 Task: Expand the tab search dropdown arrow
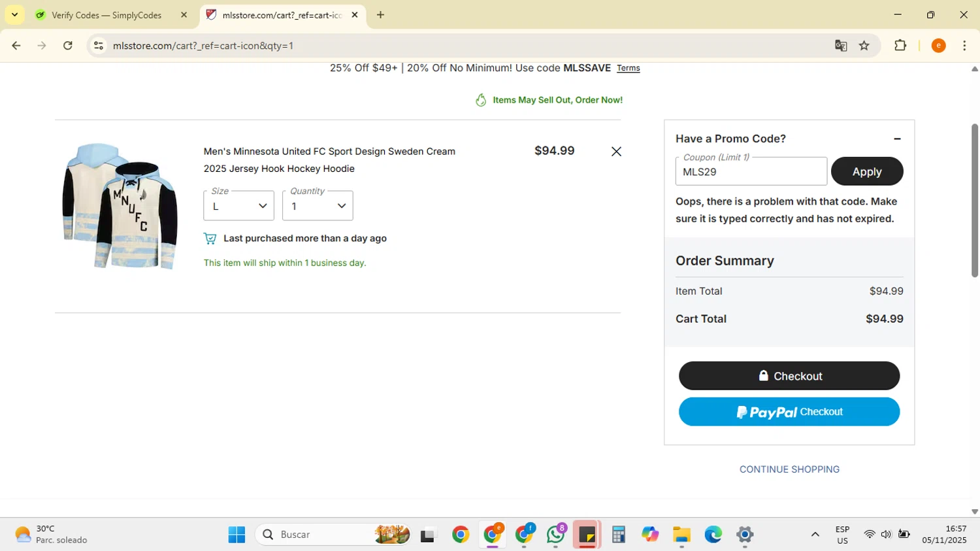point(14,14)
